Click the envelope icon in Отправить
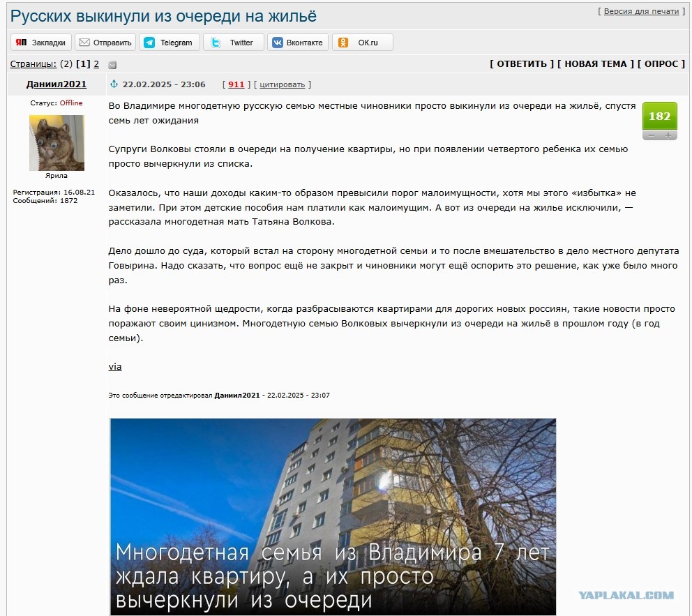Screen dimensions: 692x616 point(84,43)
